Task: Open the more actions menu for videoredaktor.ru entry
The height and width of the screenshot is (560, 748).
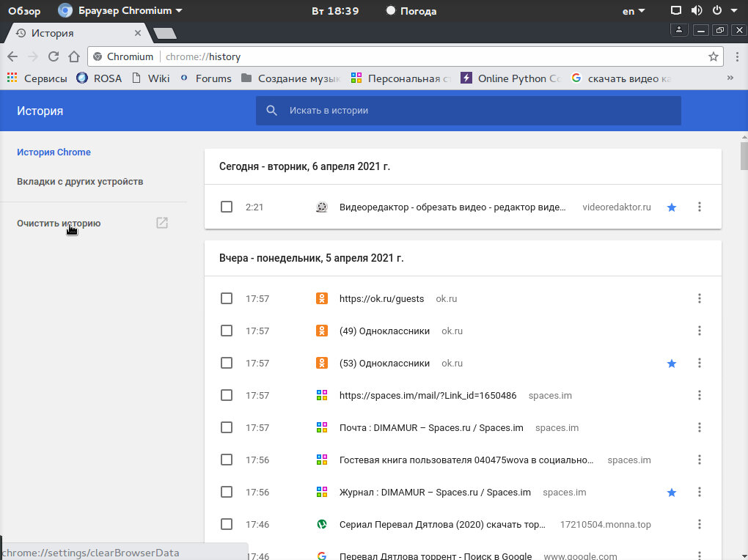Action: tap(700, 207)
